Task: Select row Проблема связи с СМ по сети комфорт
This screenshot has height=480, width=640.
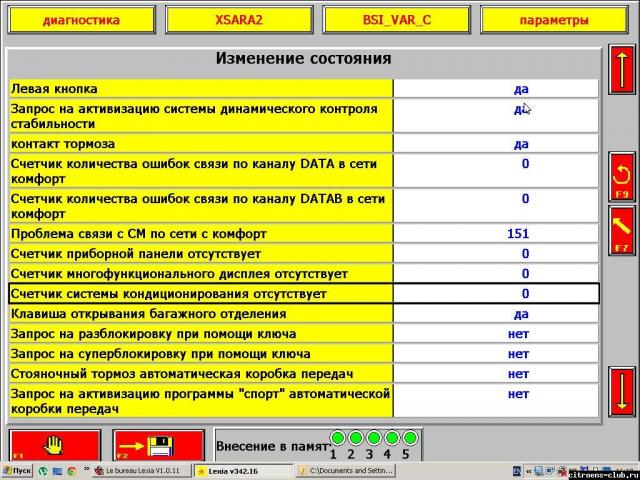Action: pos(200,233)
